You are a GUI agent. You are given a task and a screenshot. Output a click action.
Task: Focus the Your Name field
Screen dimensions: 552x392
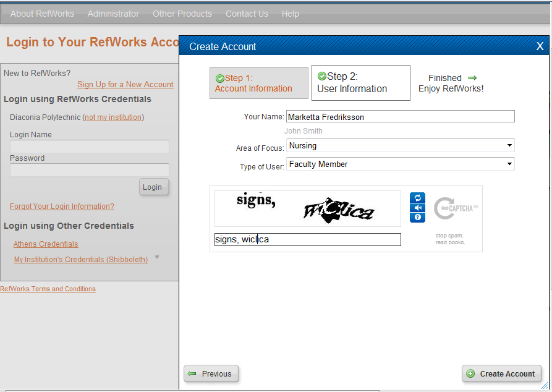[x=401, y=117]
